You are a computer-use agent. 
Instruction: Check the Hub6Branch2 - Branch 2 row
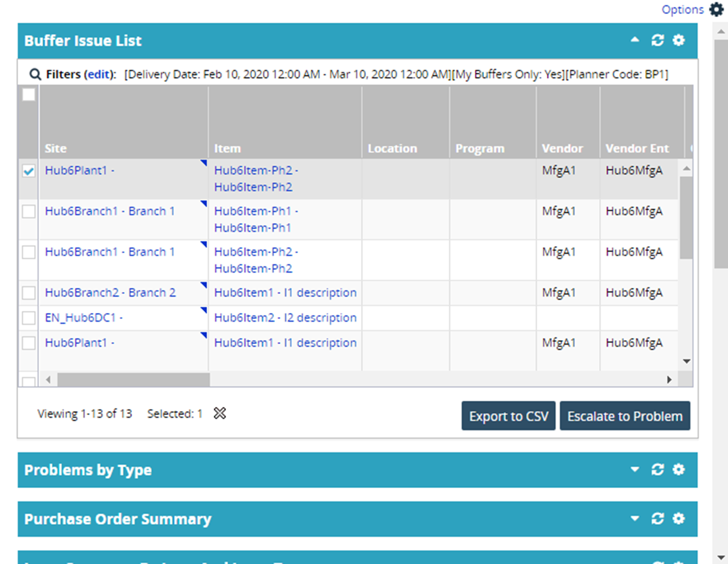coord(29,293)
